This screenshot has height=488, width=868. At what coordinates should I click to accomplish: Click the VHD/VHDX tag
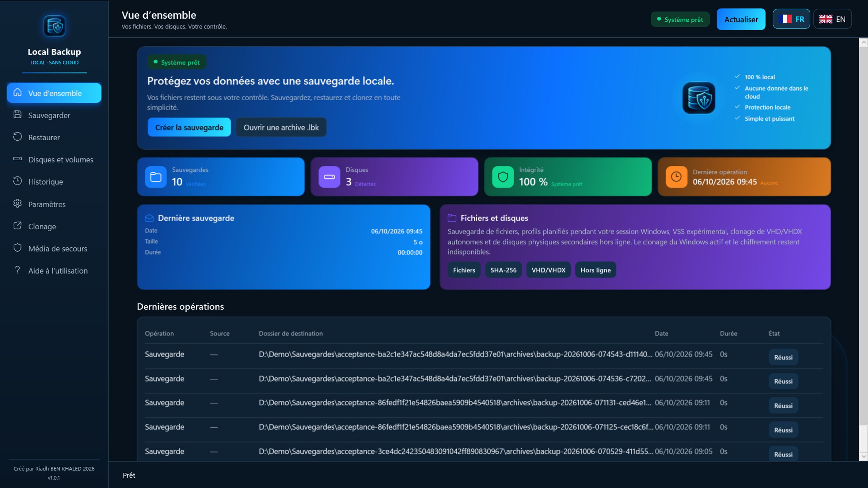549,270
